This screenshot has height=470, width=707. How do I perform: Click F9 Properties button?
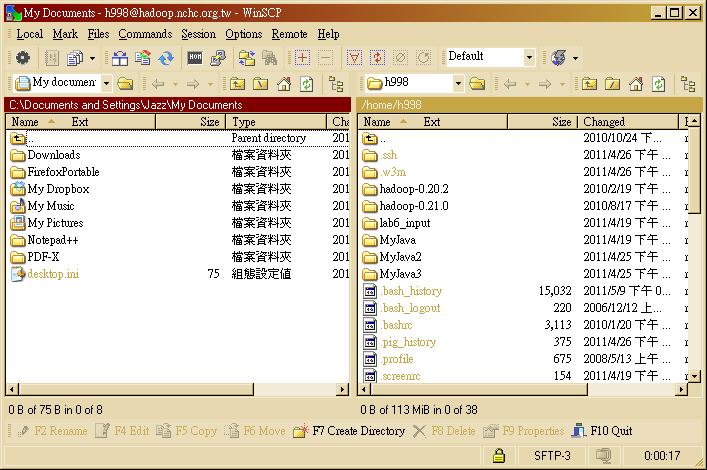coord(523,431)
